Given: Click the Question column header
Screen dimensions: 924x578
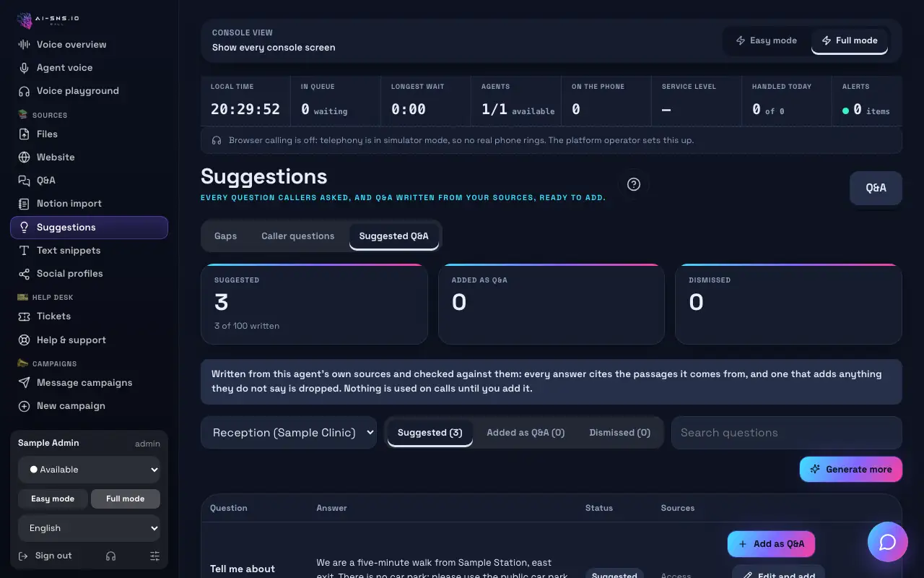Looking at the screenshot, I should pos(229,508).
